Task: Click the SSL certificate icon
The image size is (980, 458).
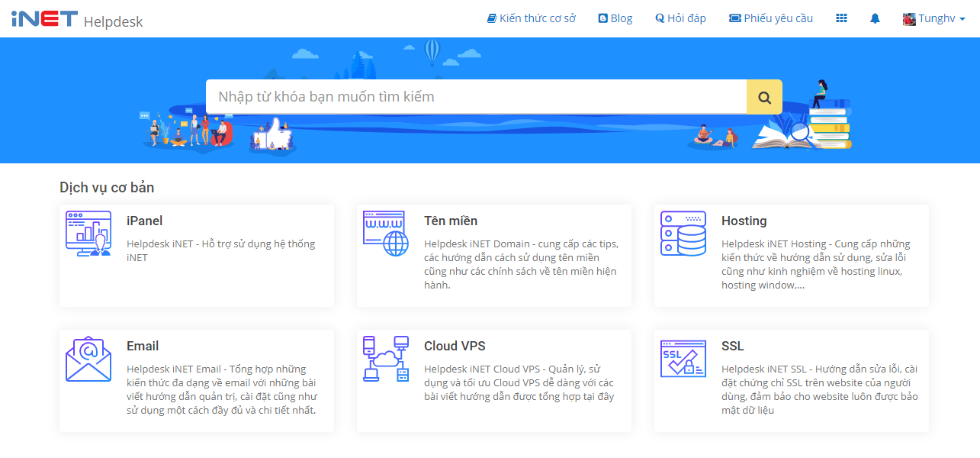Action: click(683, 359)
